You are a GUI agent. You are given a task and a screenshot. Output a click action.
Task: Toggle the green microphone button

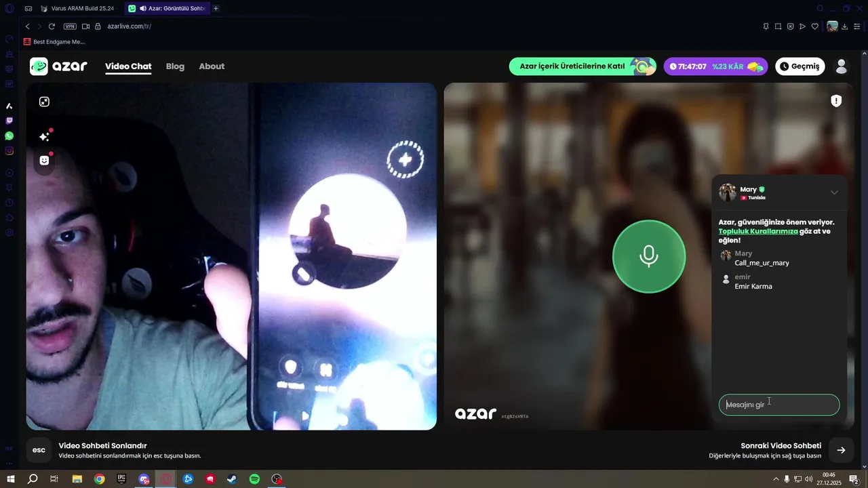649,256
